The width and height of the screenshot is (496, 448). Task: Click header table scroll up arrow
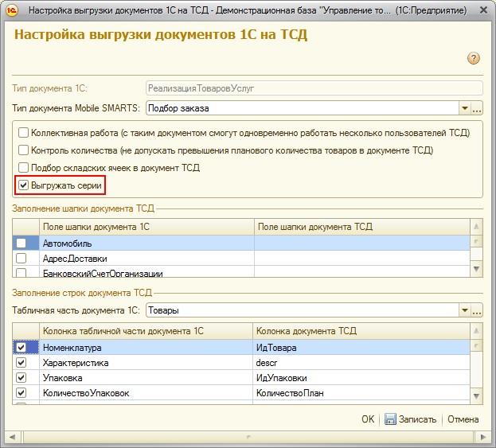[x=476, y=226]
